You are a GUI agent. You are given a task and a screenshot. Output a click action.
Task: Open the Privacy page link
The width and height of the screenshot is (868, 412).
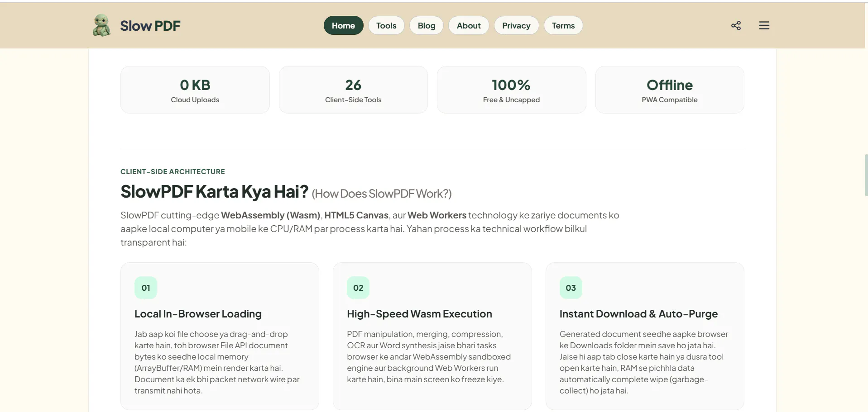coord(516,25)
